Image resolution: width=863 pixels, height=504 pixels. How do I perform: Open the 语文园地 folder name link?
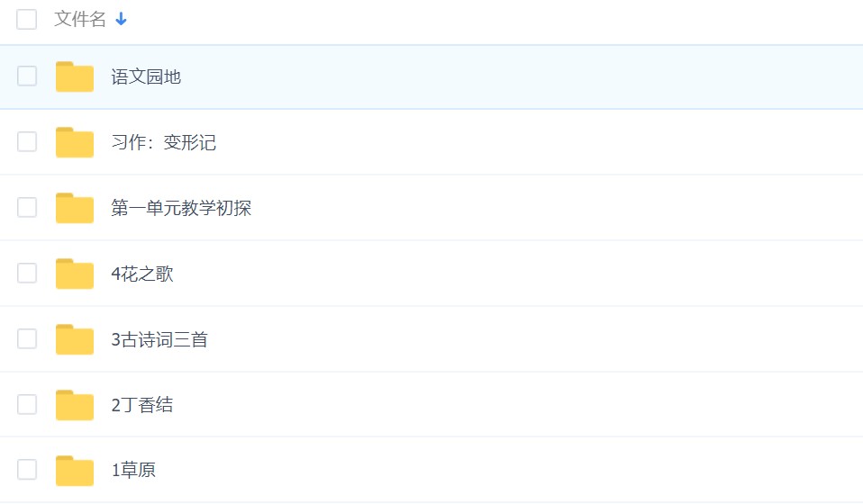(146, 77)
